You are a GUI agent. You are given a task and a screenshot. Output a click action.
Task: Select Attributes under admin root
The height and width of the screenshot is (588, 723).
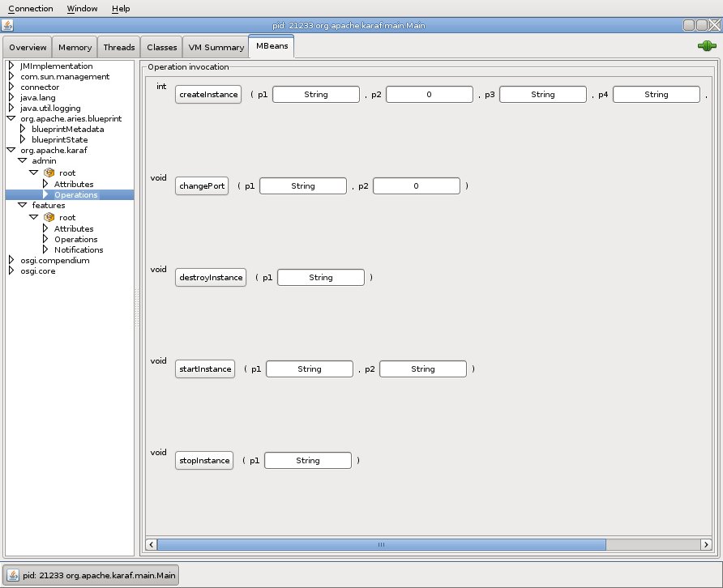(x=74, y=185)
